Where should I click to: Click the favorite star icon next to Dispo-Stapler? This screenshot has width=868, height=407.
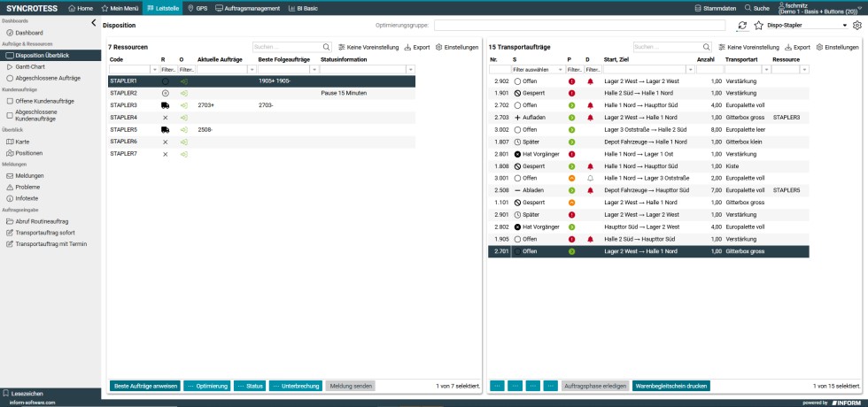tap(758, 26)
